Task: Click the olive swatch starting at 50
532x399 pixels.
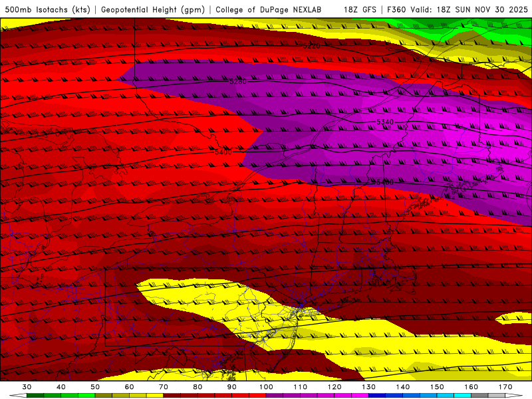Action: [x=104, y=396]
